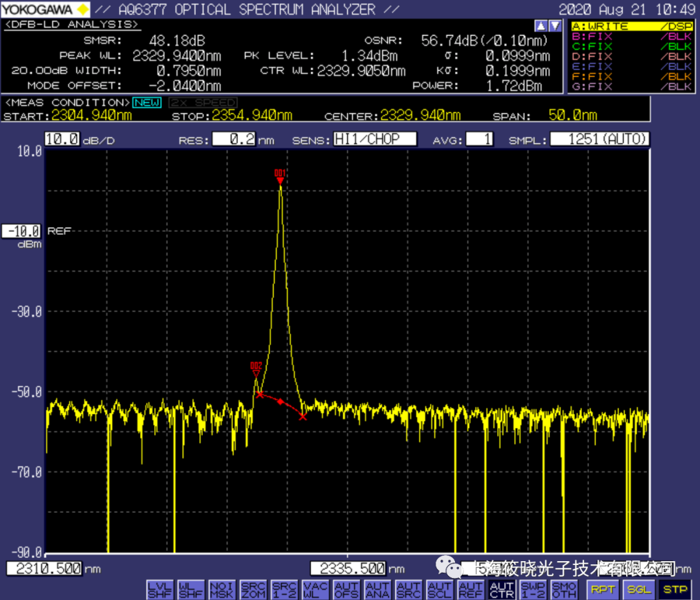Toggle the AUT REF auto reference indicator
The height and width of the screenshot is (600, 700).
471,590
